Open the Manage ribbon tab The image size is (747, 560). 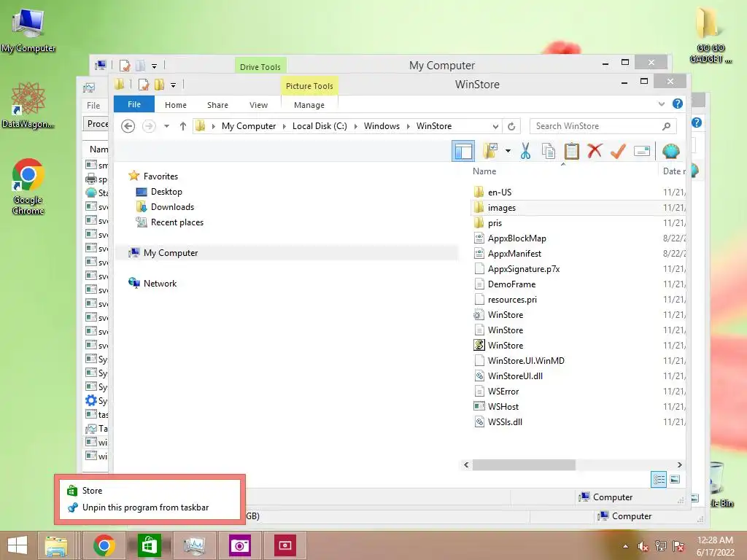tap(309, 105)
